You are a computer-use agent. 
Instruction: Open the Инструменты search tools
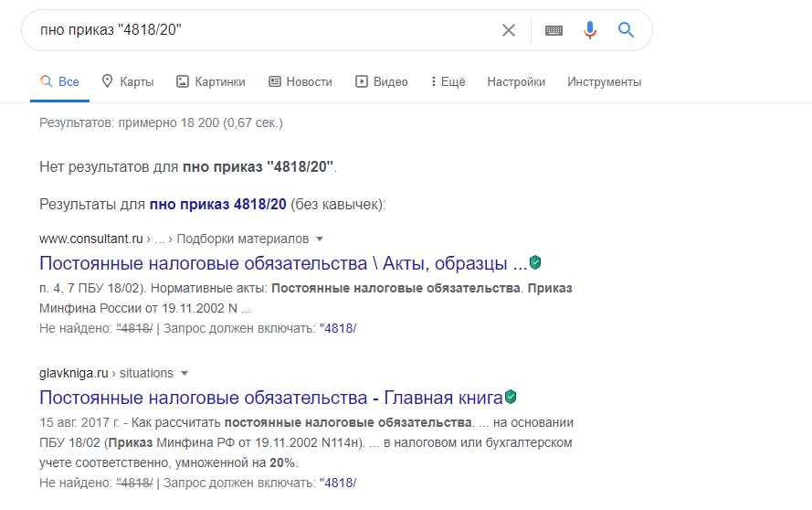(605, 81)
